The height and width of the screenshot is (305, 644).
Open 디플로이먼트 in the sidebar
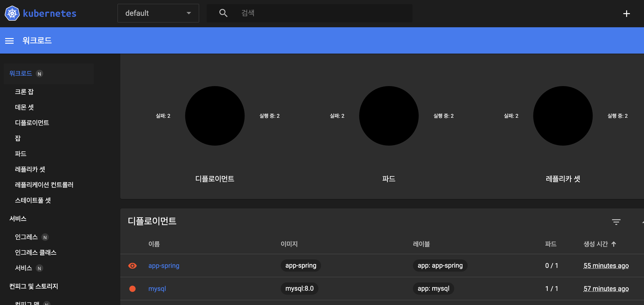pyautogui.click(x=32, y=123)
